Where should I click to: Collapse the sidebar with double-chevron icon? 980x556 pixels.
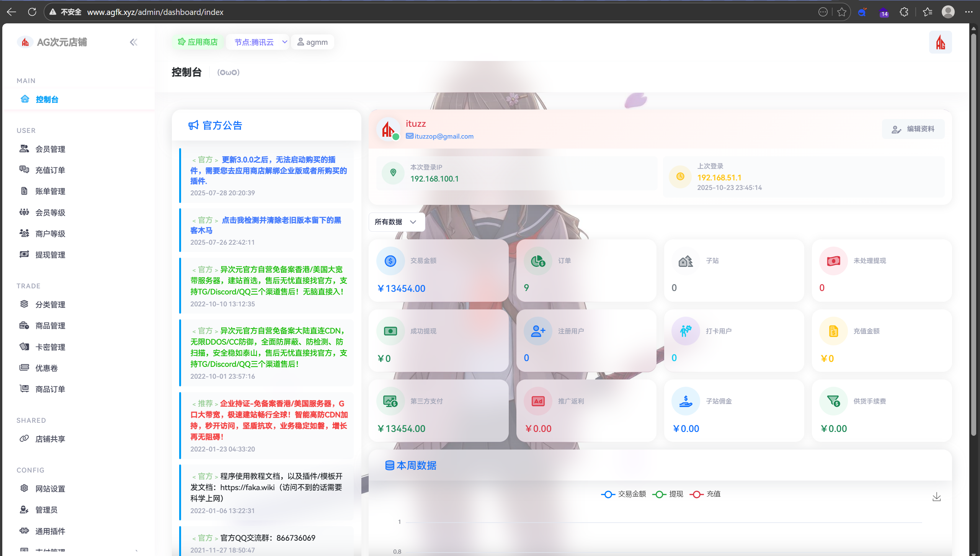click(133, 42)
